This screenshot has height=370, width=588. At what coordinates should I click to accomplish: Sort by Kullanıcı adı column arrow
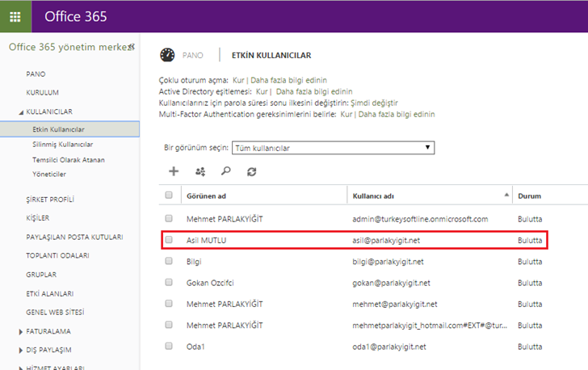click(x=506, y=195)
